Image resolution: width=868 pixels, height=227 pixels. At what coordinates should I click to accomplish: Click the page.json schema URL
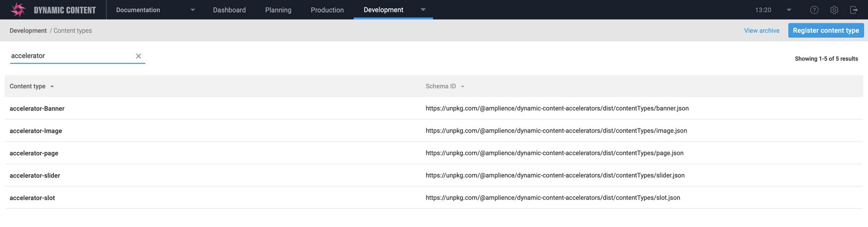(555, 153)
